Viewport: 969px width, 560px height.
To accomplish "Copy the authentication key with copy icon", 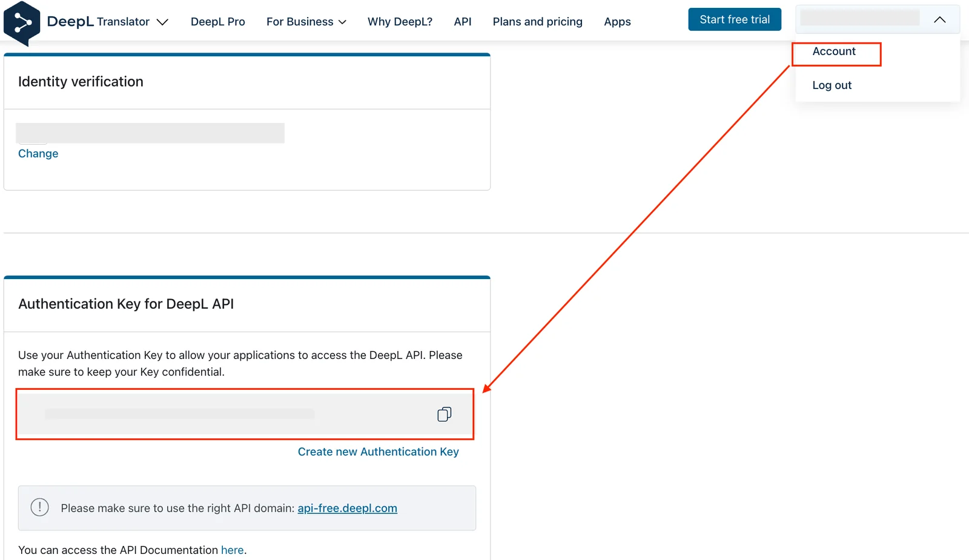I will point(445,414).
